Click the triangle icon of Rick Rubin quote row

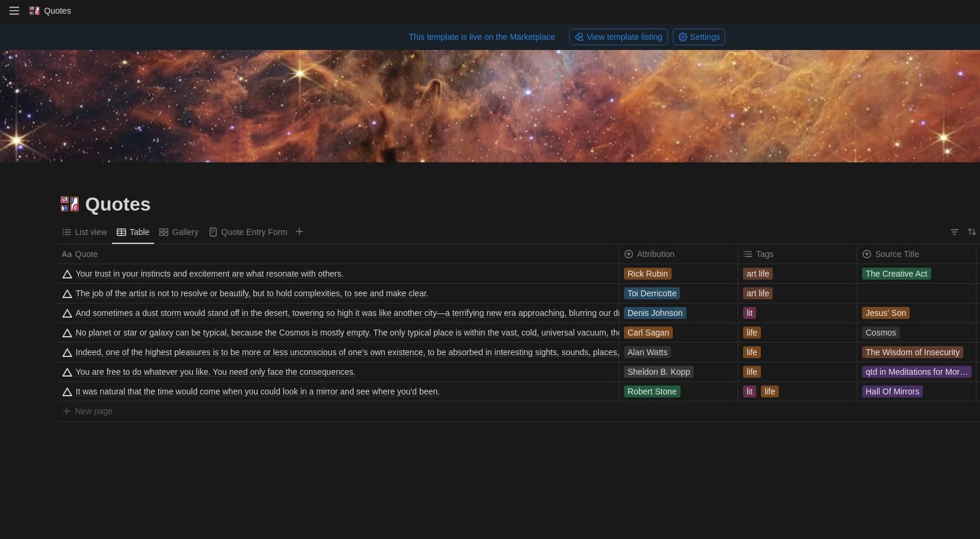pyautogui.click(x=67, y=274)
